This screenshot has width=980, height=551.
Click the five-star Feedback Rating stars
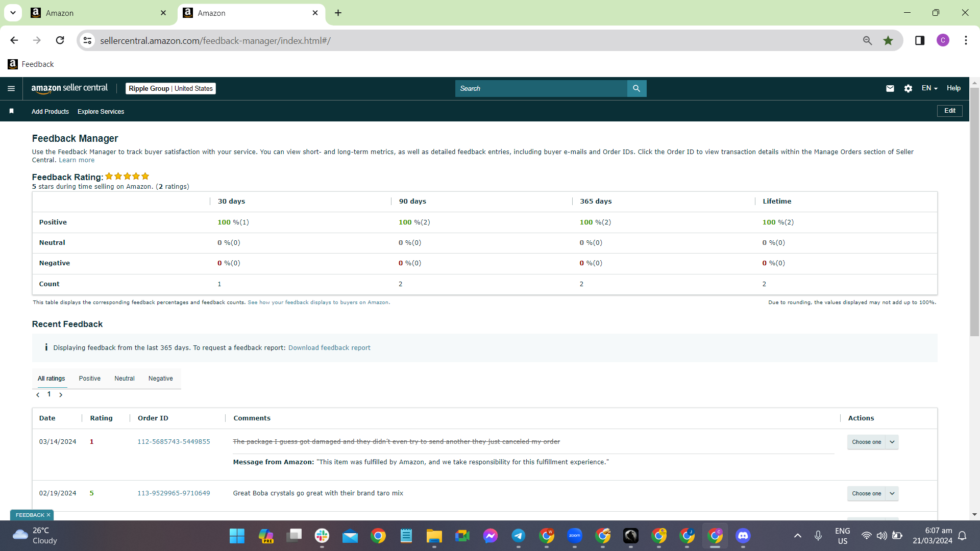[x=127, y=177]
